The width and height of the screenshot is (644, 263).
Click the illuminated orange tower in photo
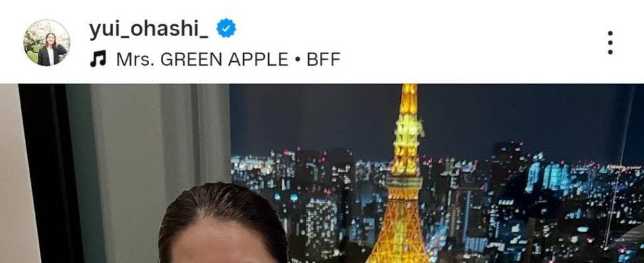tap(402, 177)
